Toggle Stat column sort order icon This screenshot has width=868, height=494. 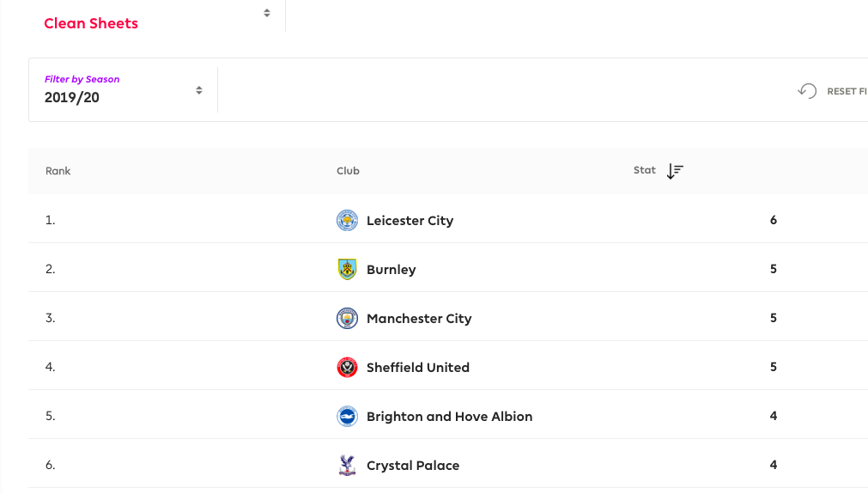pyautogui.click(x=675, y=171)
